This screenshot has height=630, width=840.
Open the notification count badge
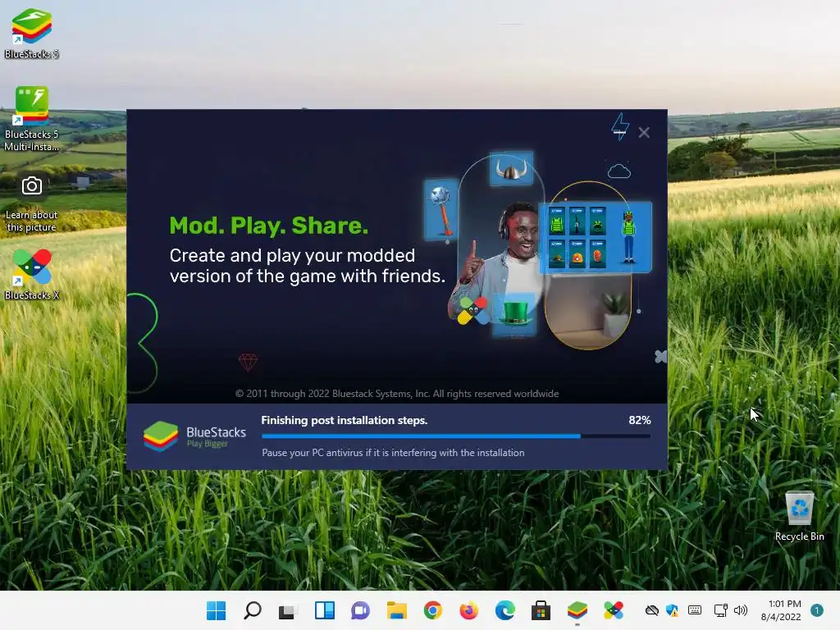pyautogui.click(x=816, y=610)
